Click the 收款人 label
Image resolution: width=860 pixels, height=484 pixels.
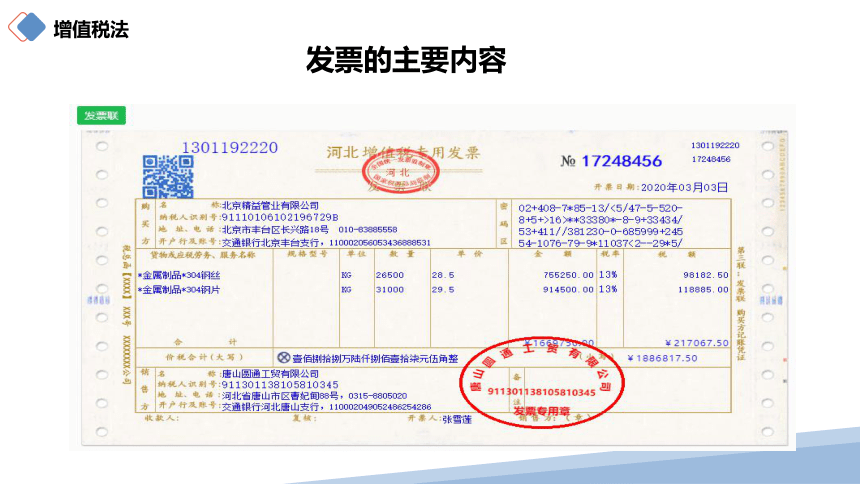point(161,418)
